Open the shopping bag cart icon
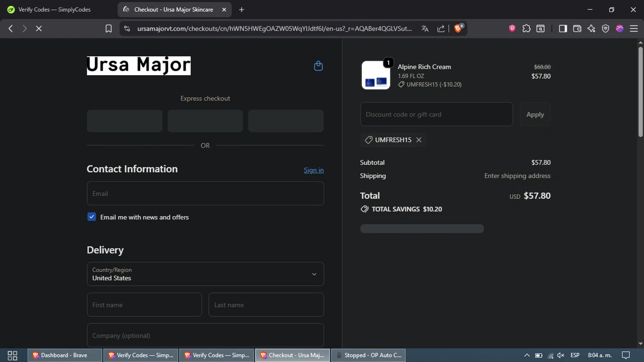 click(x=318, y=66)
